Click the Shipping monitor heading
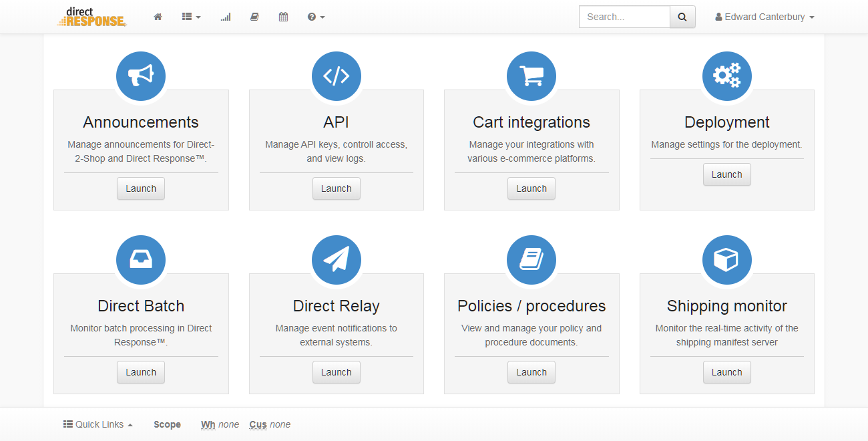This screenshot has height=441, width=868. [x=727, y=306]
